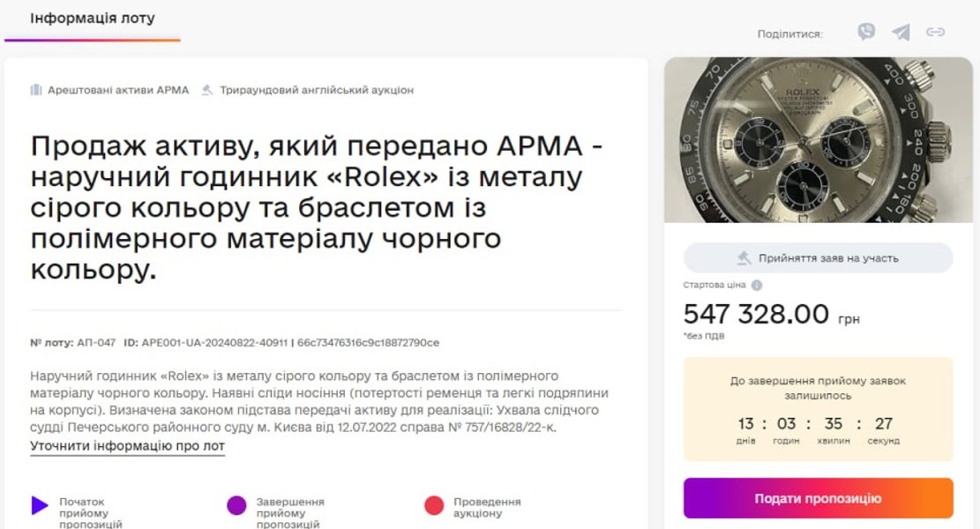Viewport: 980px width, 529px height.
Task: Click purple circle end-of-proposals marker
Action: 236,505
